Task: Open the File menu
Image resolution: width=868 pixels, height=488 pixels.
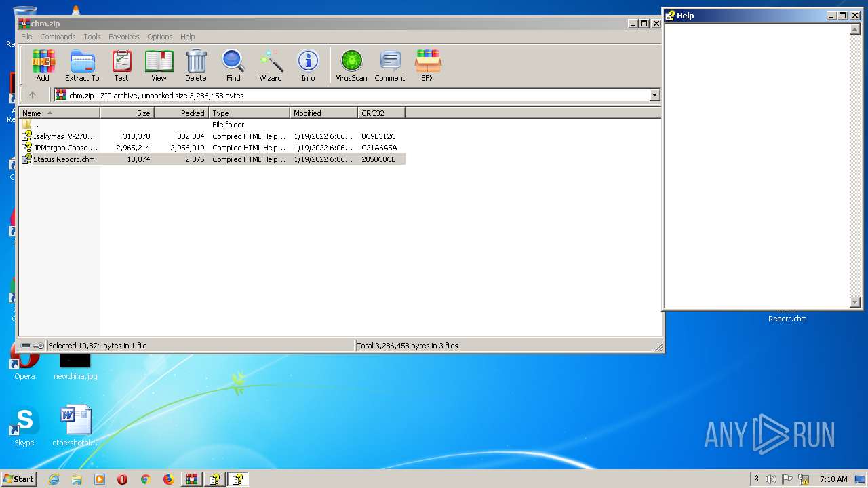Action: coord(26,37)
